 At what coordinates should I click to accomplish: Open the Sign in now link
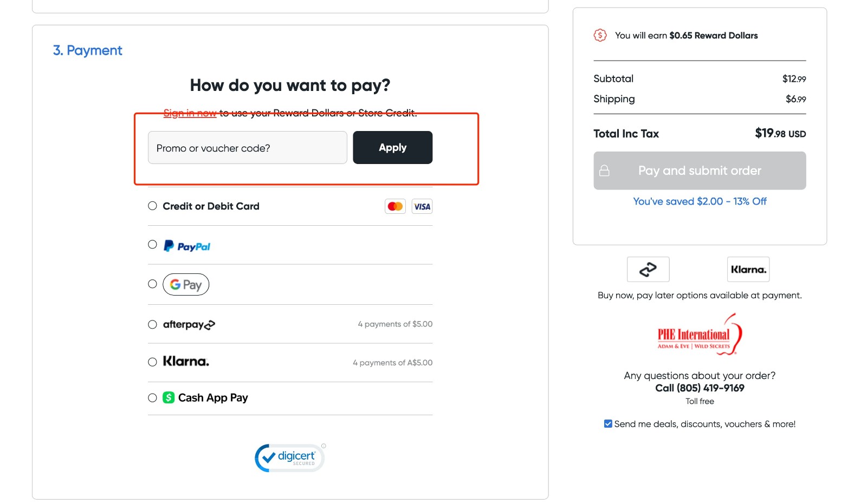pyautogui.click(x=189, y=113)
